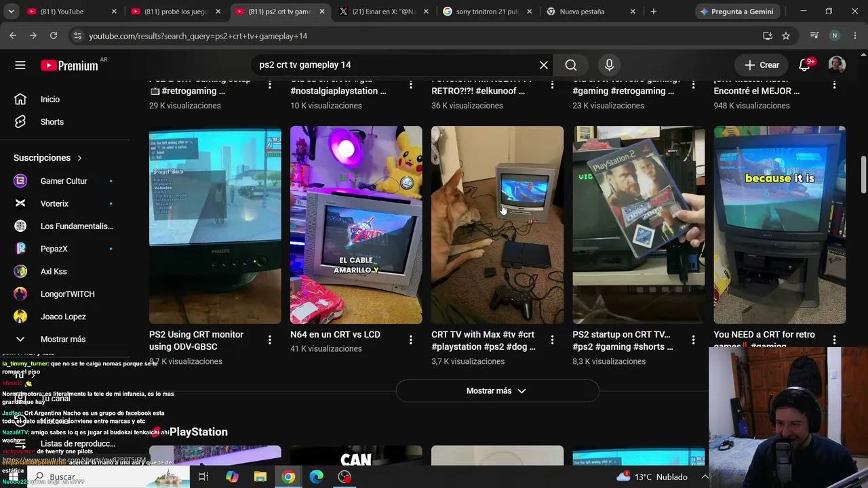Show hidden system tray icons chevron

705,476
